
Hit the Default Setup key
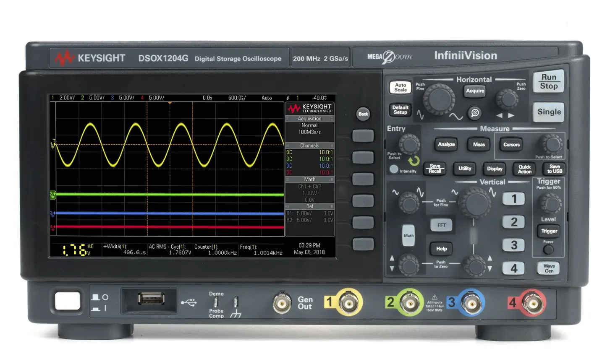coord(401,110)
